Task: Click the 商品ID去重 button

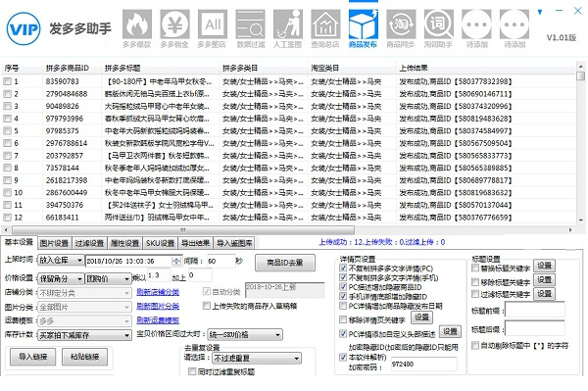Action: [x=285, y=263]
